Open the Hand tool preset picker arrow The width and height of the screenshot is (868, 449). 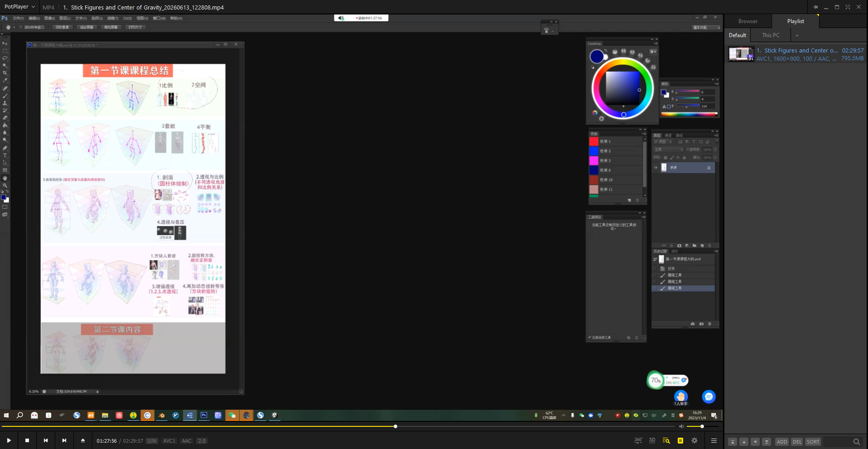[x=14, y=27]
